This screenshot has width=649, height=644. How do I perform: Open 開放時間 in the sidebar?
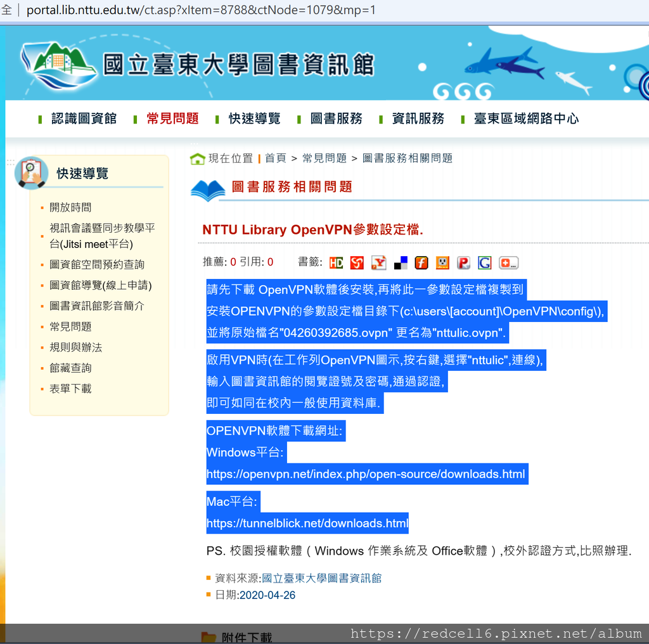pos(70,207)
